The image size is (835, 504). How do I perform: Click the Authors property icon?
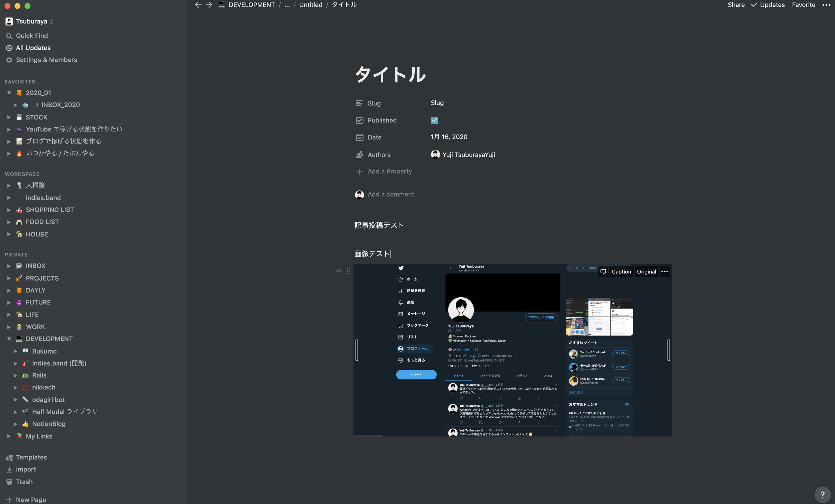[x=359, y=154]
